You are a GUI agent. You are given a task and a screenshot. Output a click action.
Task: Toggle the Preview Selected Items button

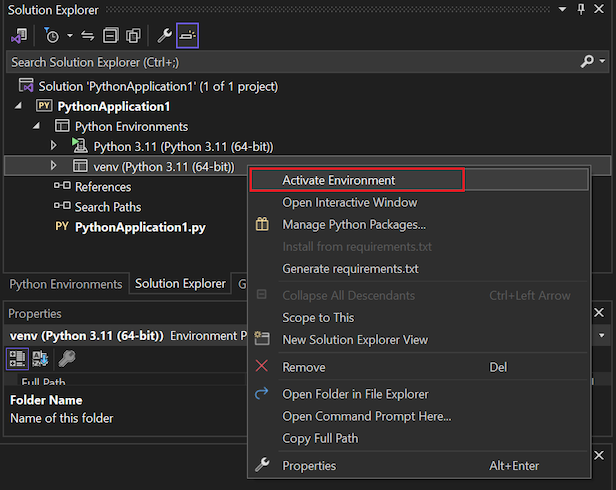pos(188,36)
